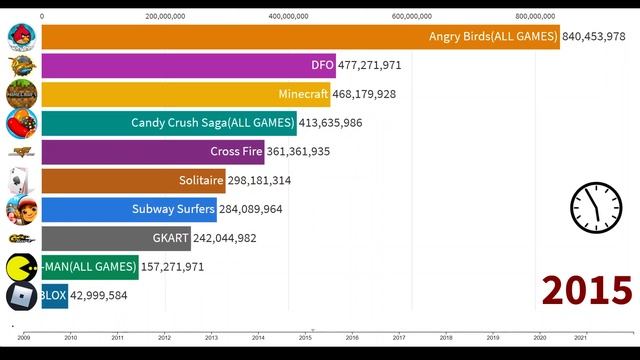
Task: Jump to 2010 on the timeline
Action: pyautogui.click(x=71, y=338)
